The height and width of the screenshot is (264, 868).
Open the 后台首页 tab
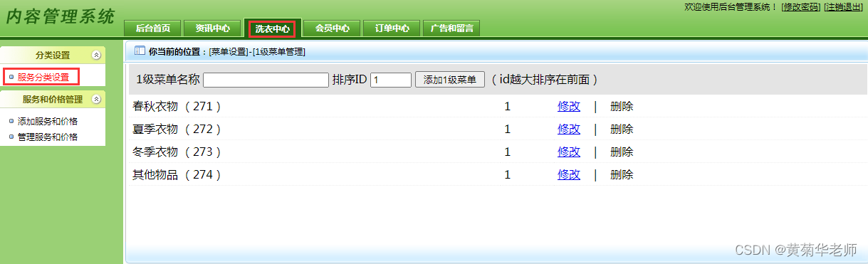(152, 28)
